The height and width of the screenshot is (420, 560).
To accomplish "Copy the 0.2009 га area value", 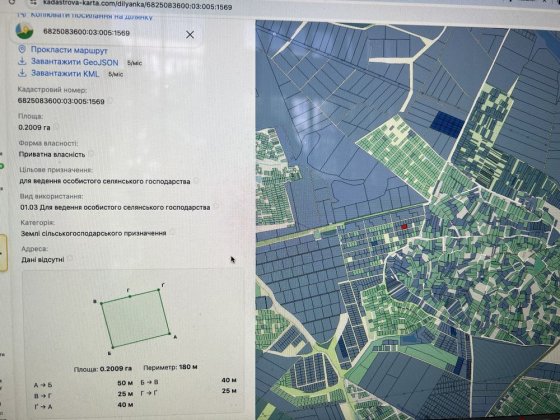I will point(56,127).
